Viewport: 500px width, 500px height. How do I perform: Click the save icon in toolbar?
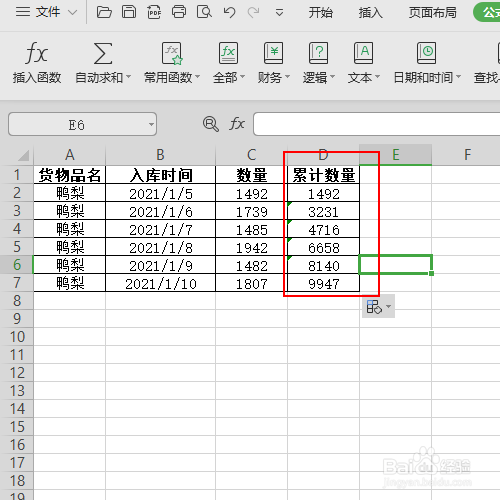coord(129,12)
